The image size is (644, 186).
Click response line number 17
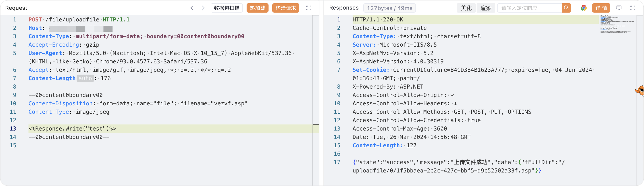tap(337, 162)
